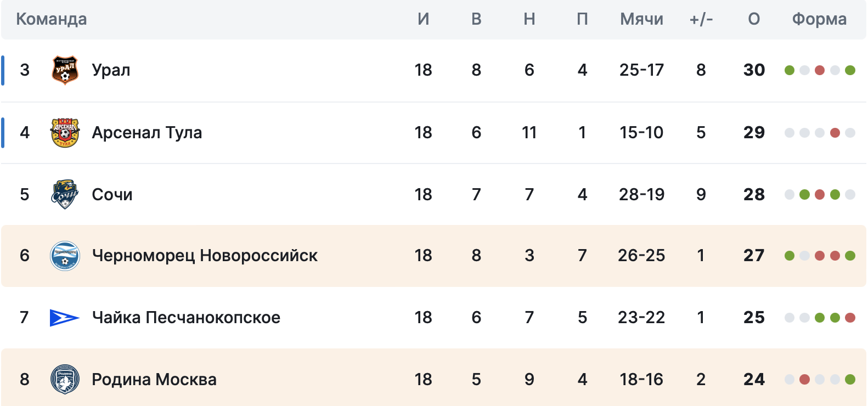The image size is (868, 406).
Task: Click the Форма column header
Action: point(819,19)
